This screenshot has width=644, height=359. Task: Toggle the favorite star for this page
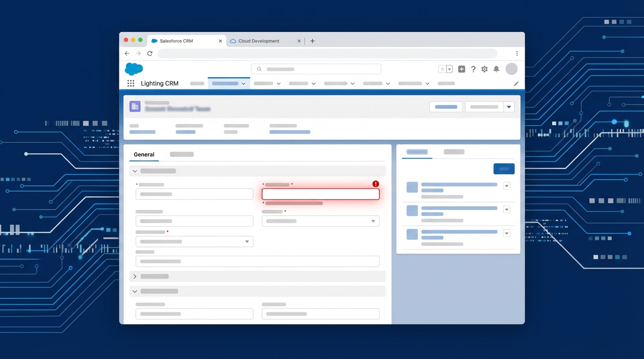[x=441, y=69]
